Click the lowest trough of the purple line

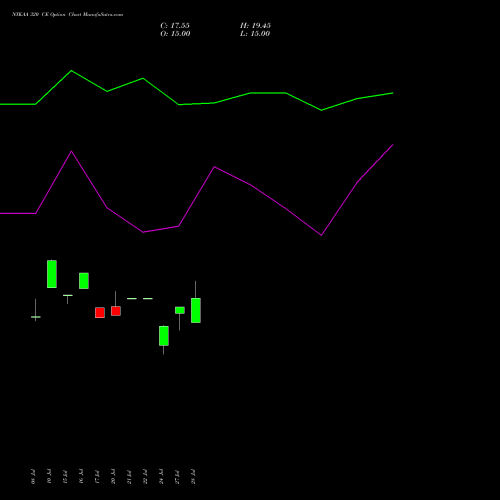(321, 235)
